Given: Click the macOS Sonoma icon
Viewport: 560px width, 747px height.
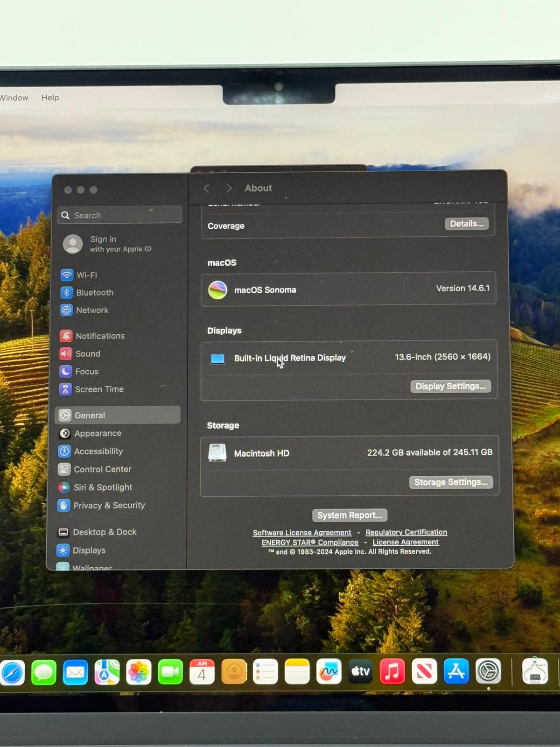Looking at the screenshot, I should [217, 290].
